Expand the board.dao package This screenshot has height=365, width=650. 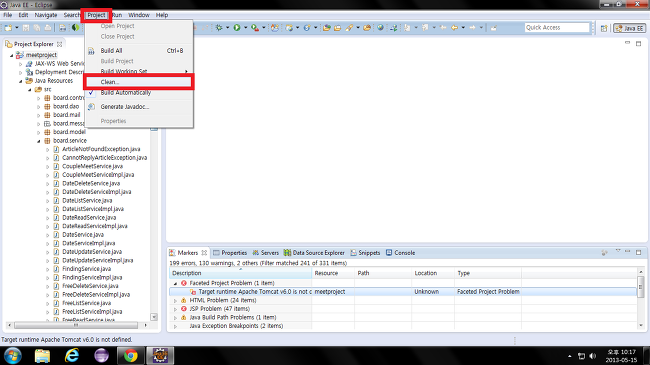pyautogui.click(x=39, y=107)
